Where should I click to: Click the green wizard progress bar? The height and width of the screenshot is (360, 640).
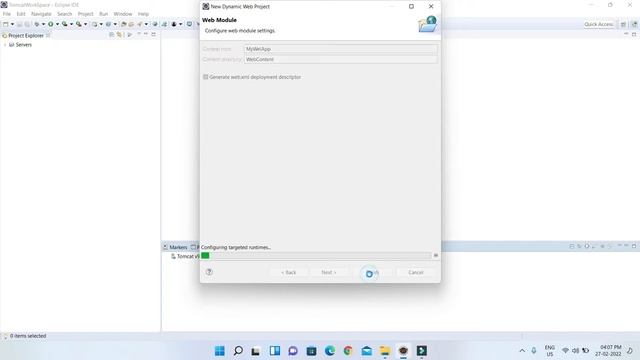point(316,256)
